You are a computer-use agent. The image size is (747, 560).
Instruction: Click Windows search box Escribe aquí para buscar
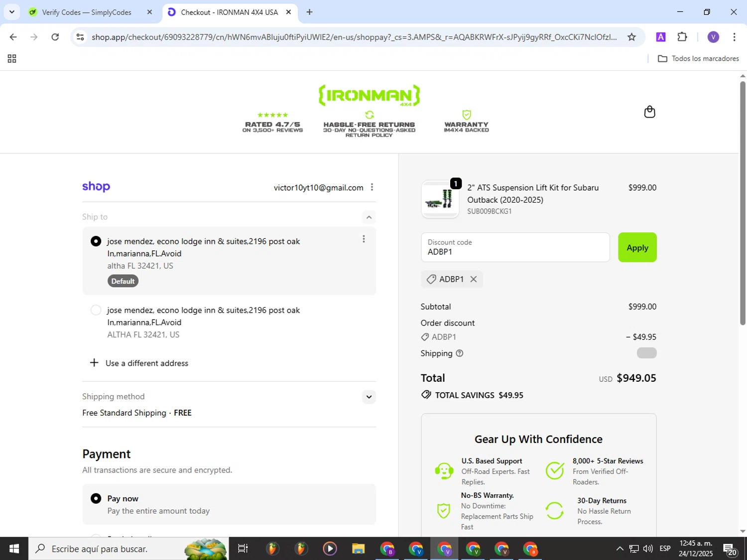point(128,549)
